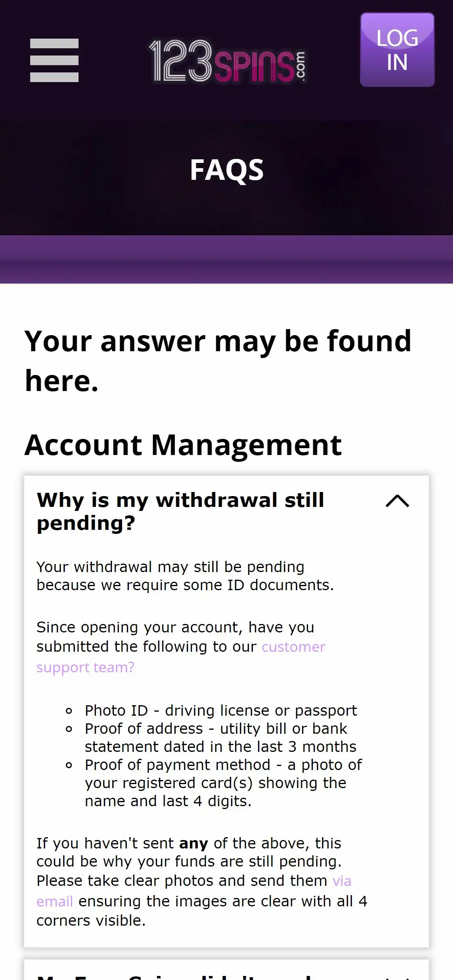453x980 pixels.
Task: Click the 'ensuring the images are clear' text
Action: click(x=222, y=902)
